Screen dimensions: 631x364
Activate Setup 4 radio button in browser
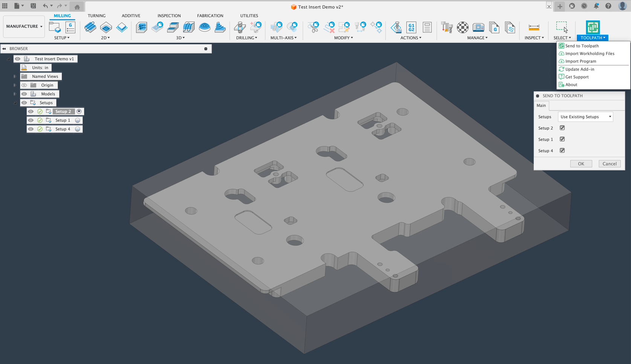[x=78, y=129]
